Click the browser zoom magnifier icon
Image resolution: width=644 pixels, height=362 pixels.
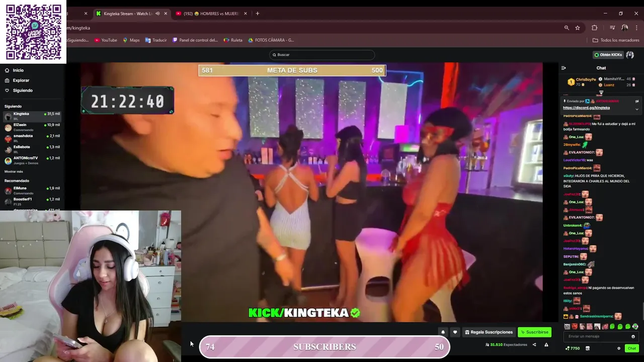coord(567,28)
